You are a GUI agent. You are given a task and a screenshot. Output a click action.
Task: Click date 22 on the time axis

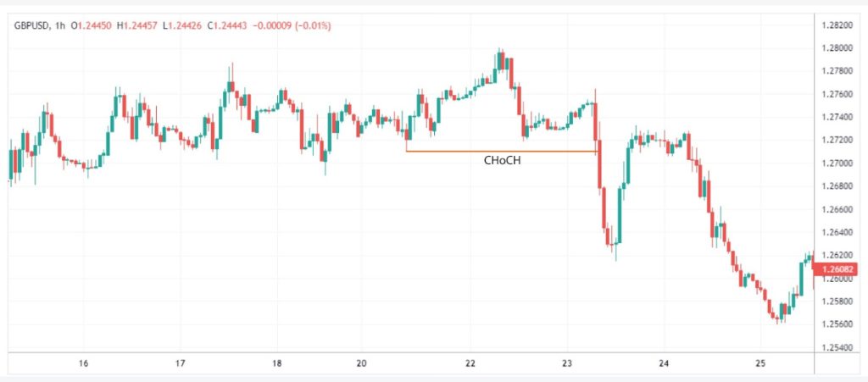click(x=470, y=363)
